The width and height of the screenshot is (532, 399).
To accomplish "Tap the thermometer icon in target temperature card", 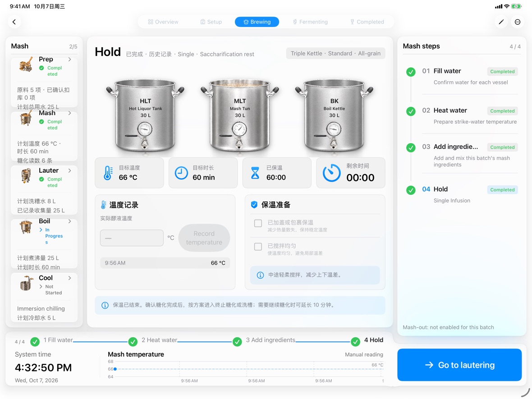I will (x=108, y=173).
